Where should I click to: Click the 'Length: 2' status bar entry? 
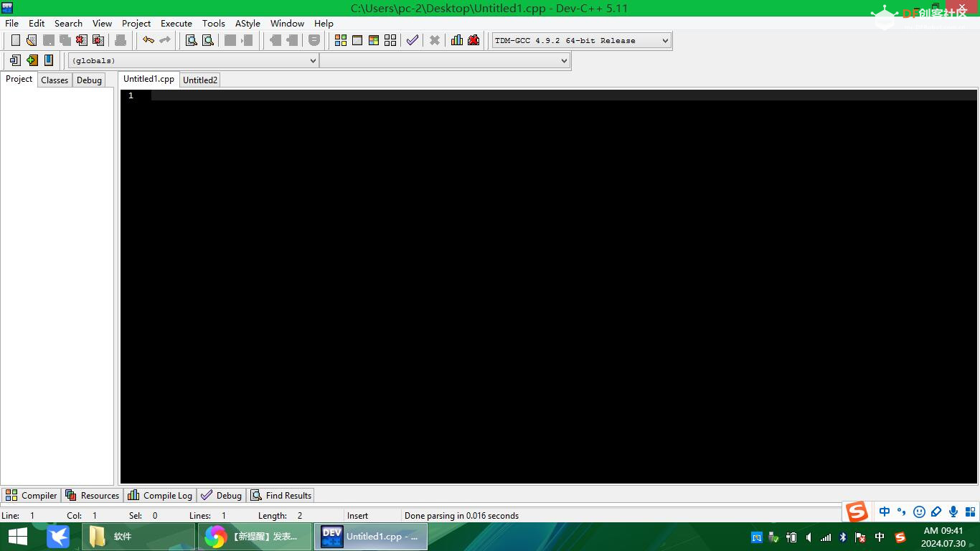[x=280, y=515]
